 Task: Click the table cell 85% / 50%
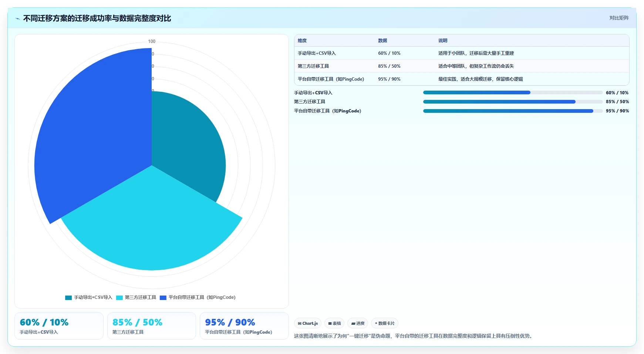click(389, 66)
